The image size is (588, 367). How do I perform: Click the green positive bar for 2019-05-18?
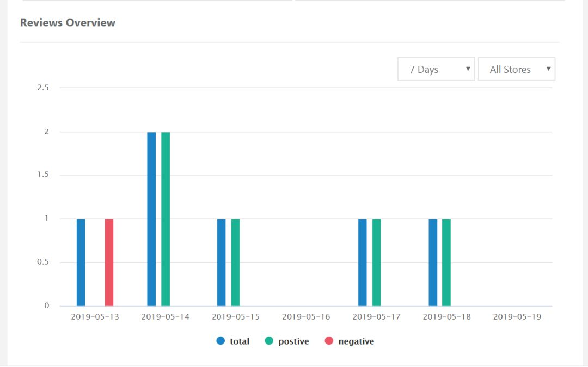(x=446, y=262)
